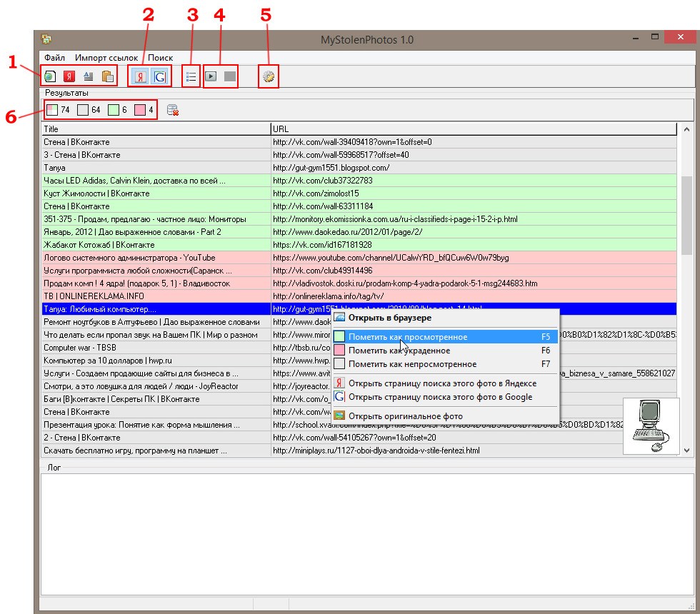Open settings via the gear icon
The image size is (700, 614).
tap(269, 76)
